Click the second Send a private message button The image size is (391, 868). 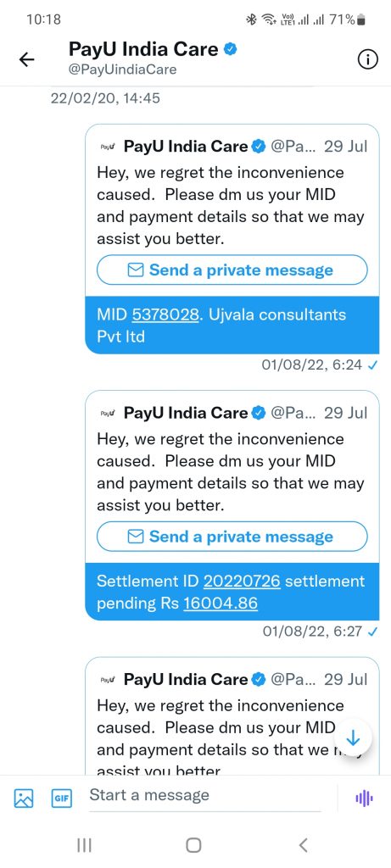(x=232, y=537)
